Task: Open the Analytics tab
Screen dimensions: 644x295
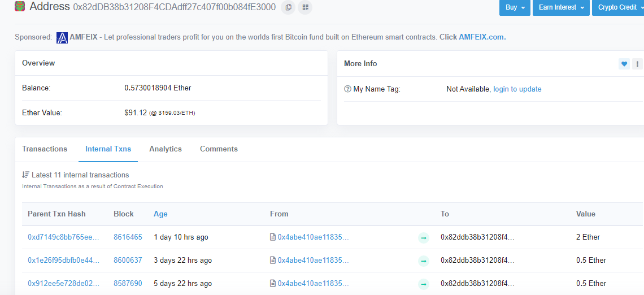Action: (166, 149)
